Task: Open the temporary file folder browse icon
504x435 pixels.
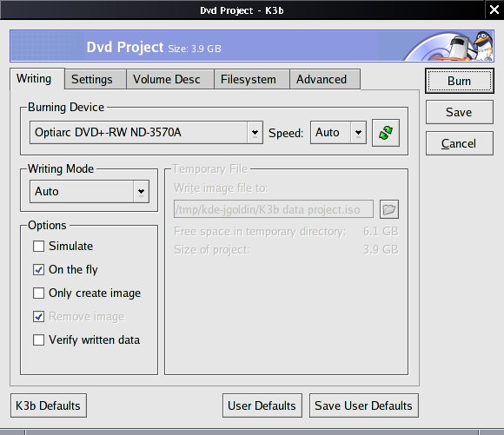Action: (389, 209)
